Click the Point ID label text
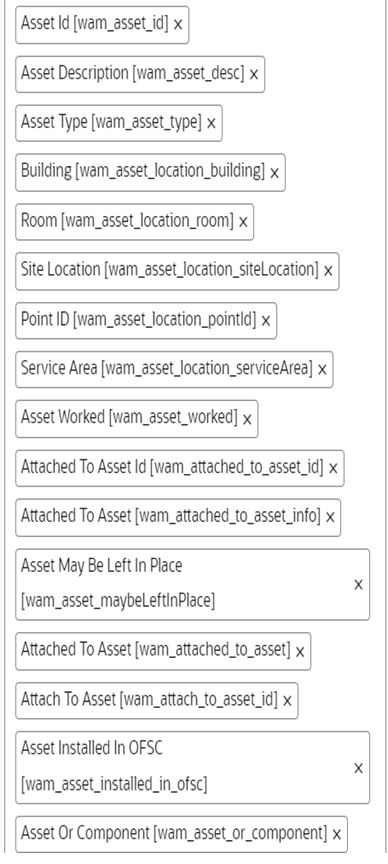The width and height of the screenshot is (388, 864). click(138, 320)
